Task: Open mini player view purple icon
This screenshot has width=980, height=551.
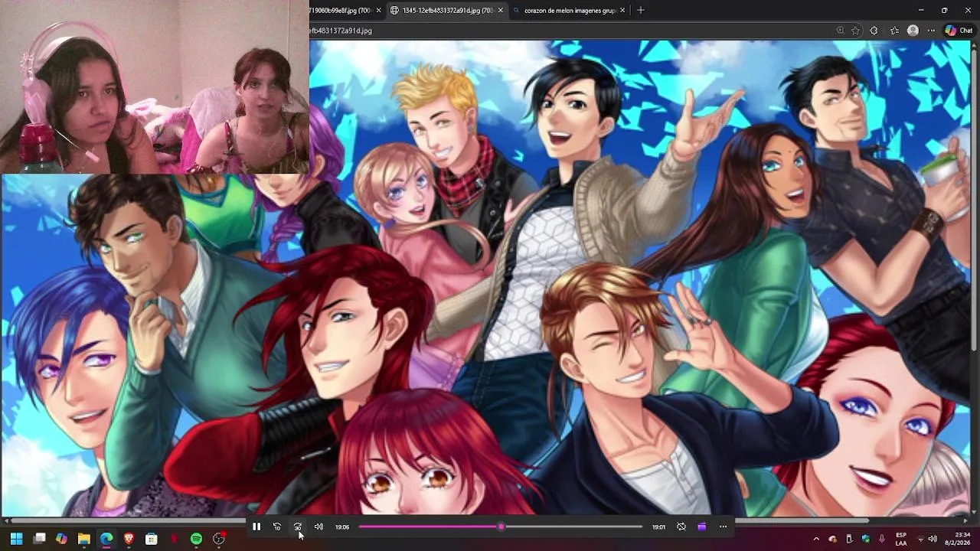Action: tap(702, 527)
